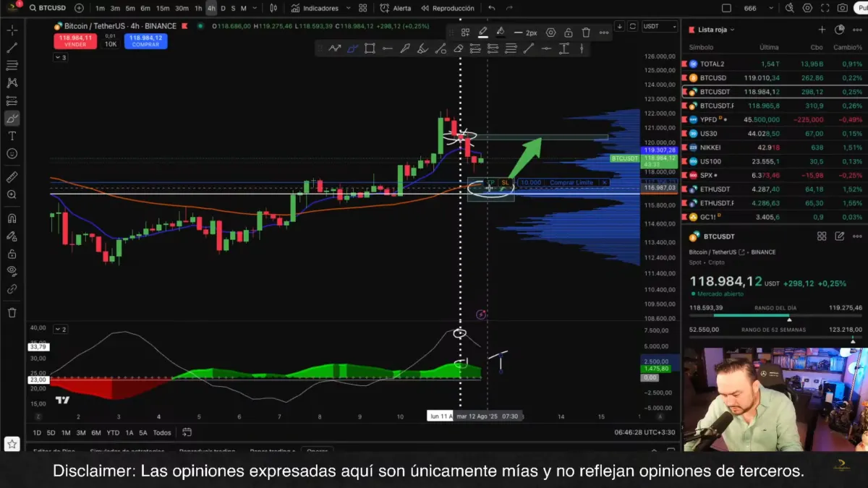868x488 pixels.
Task: Take a chart snapshot with camera
Action: [843, 8]
